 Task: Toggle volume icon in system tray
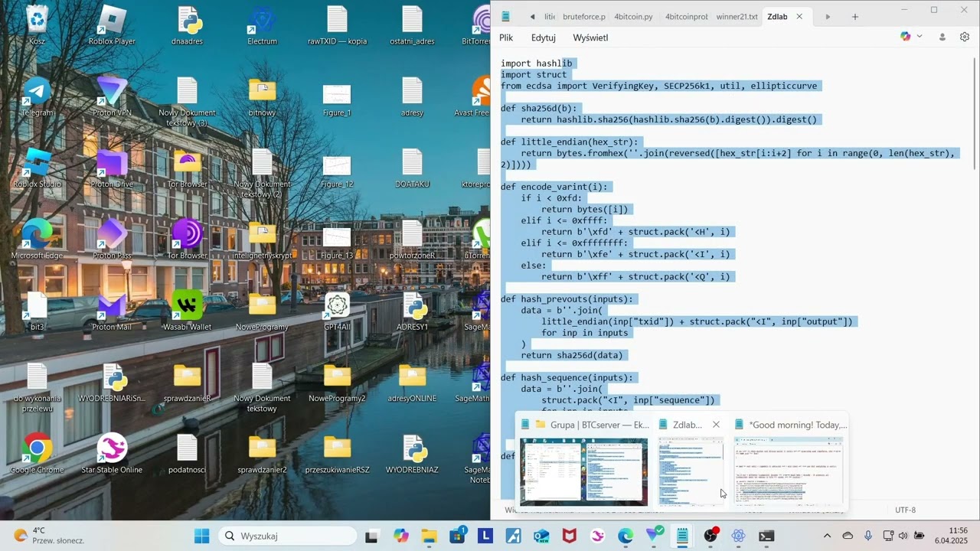(903, 536)
